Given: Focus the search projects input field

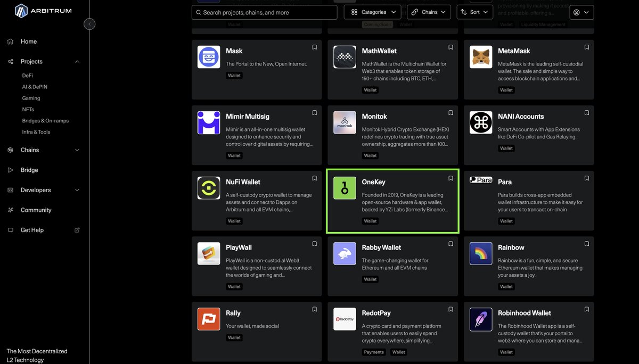Looking at the screenshot, I should click(265, 12).
